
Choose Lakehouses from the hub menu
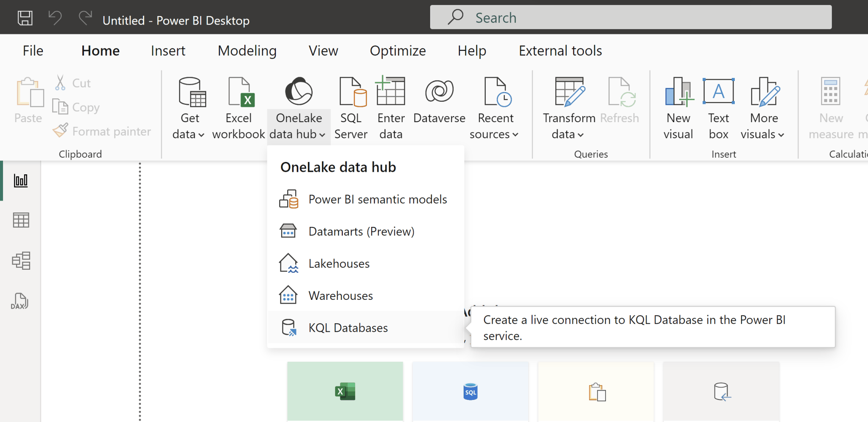366,264
